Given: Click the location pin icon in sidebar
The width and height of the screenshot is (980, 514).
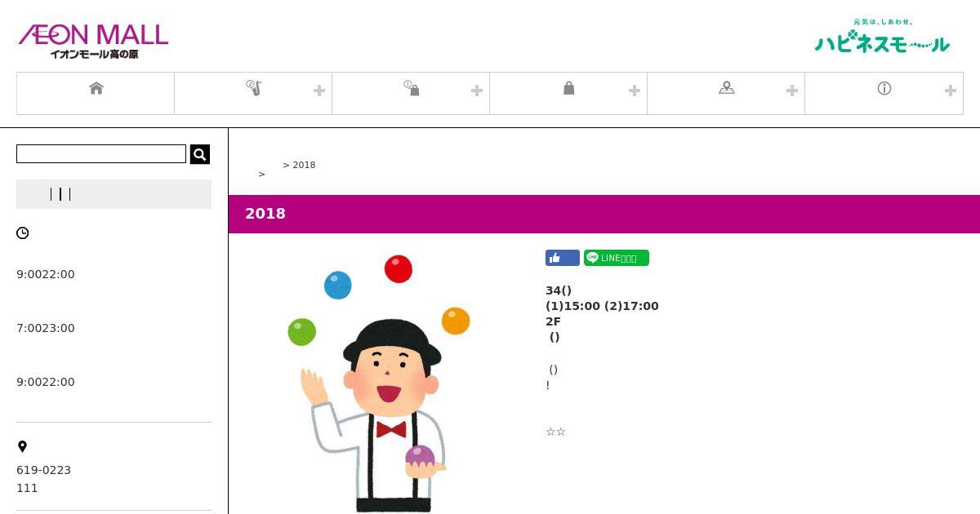Looking at the screenshot, I should click(22, 446).
